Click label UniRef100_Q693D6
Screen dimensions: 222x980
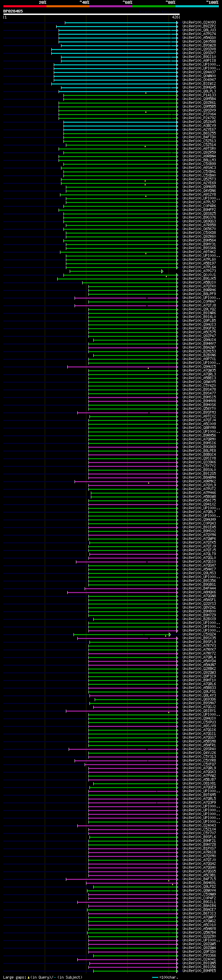click(x=199, y=699)
